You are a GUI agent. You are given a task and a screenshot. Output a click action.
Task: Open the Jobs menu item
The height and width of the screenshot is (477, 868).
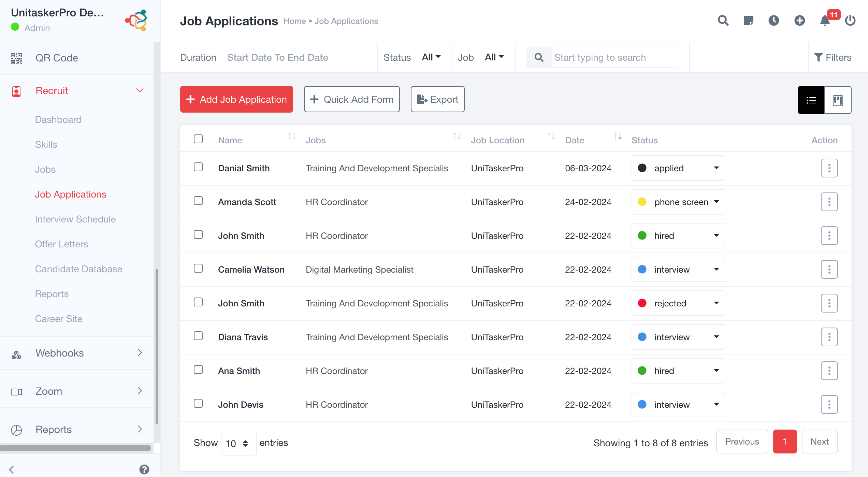click(x=45, y=169)
